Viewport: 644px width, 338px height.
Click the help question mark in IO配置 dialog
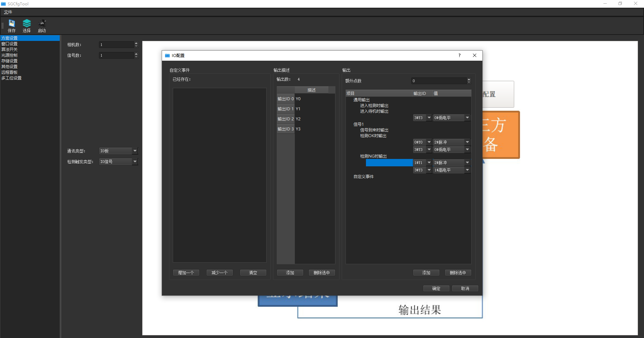[x=460, y=56]
